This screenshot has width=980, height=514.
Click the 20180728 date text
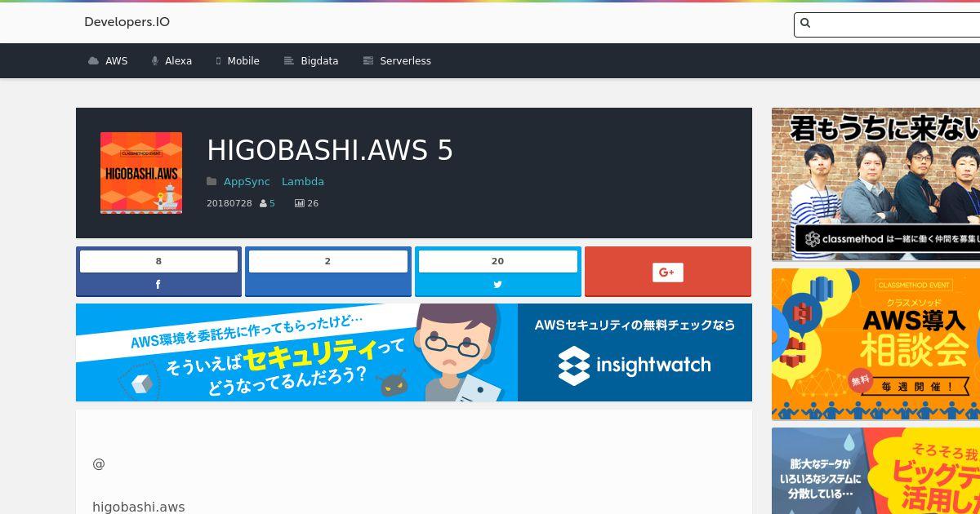pyautogui.click(x=229, y=203)
